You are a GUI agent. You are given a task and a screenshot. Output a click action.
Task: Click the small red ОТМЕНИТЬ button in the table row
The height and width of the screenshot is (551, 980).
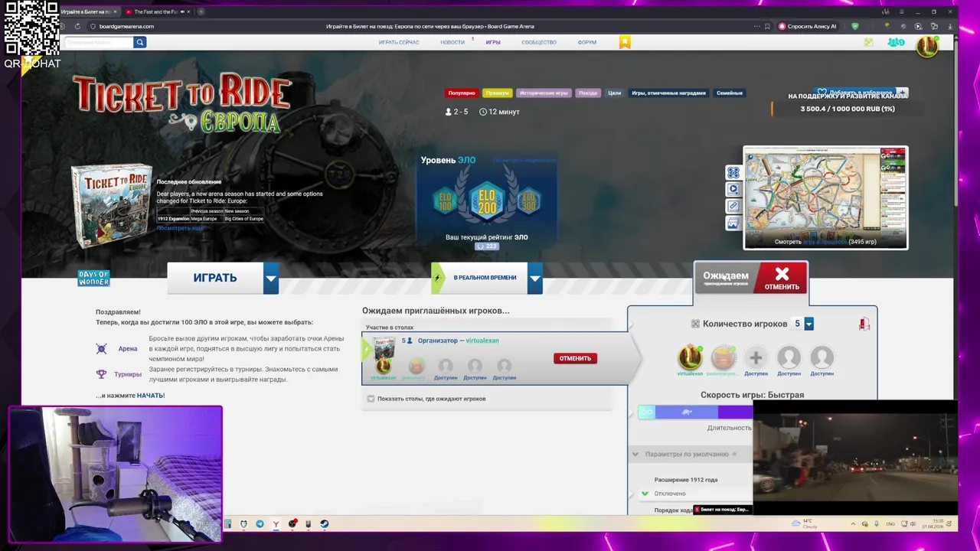click(575, 358)
